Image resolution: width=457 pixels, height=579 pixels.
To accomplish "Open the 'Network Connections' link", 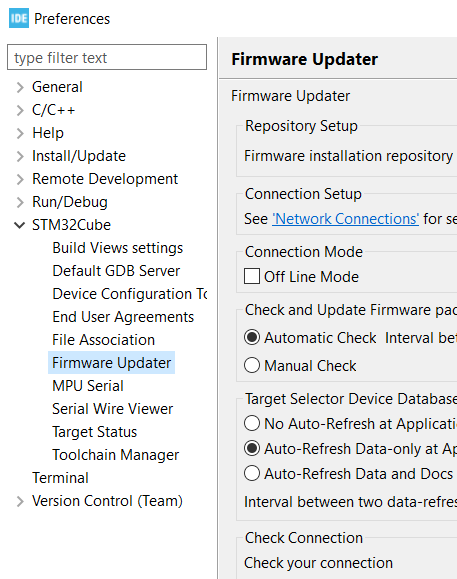I will click(345, 219).
